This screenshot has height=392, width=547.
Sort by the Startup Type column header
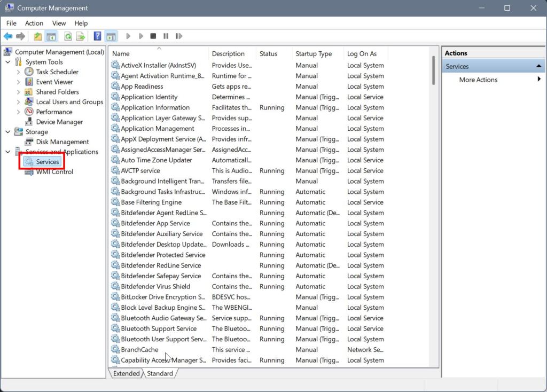coord(318,54)
